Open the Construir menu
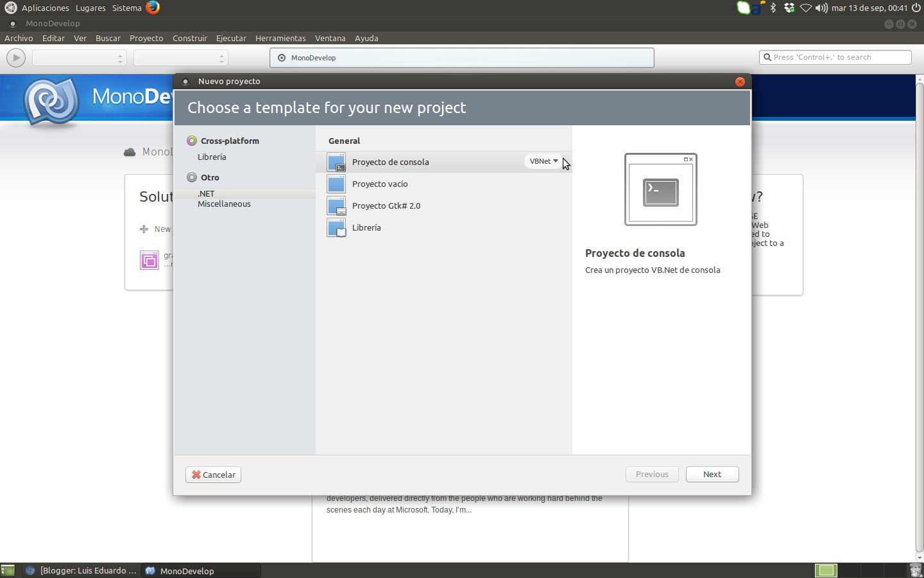Image resolution: width=924 pixels, height=578 pixels. coord(190,38)
